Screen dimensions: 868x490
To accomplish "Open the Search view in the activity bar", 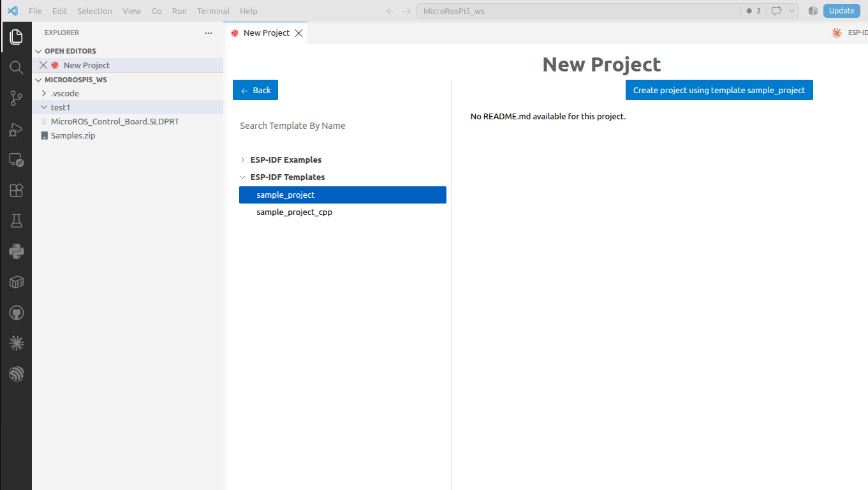I will (x=16, y=68).
